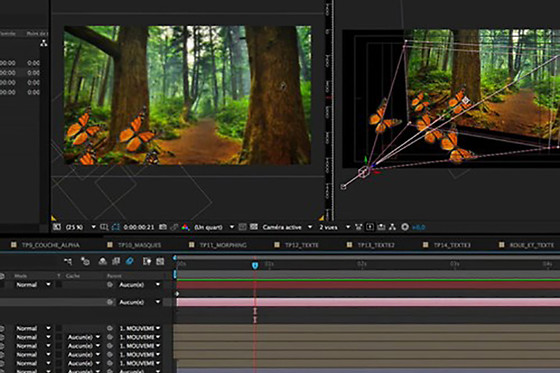This screenshot has height=373, width=560.
Task: Toggle the blue motion blur icon
Action: click(129, 262)
